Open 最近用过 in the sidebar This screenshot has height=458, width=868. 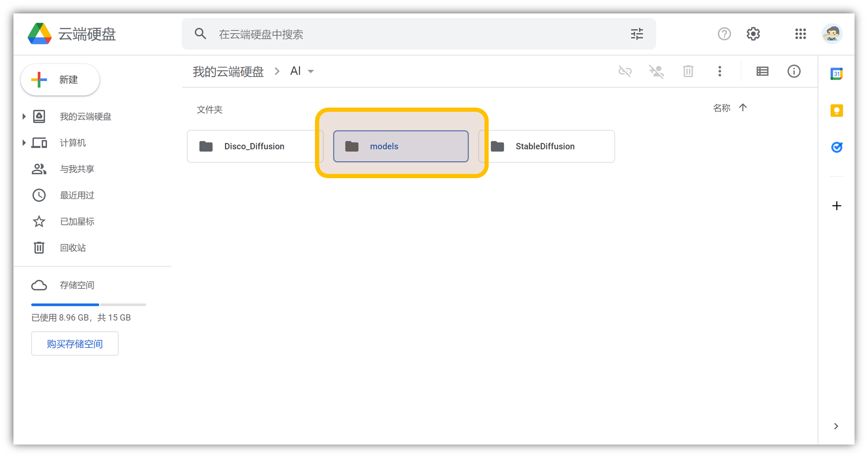coord(77,195)
